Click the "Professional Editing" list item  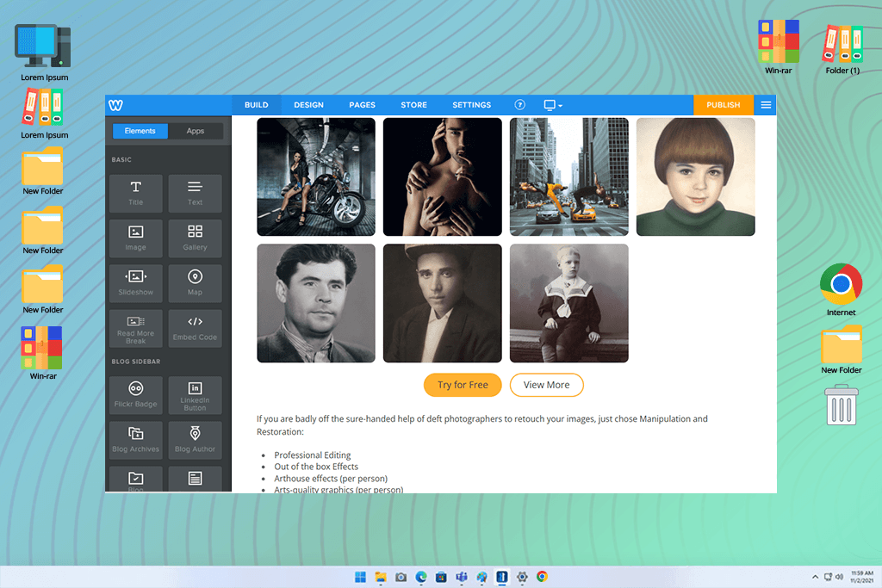coord(312,455)
